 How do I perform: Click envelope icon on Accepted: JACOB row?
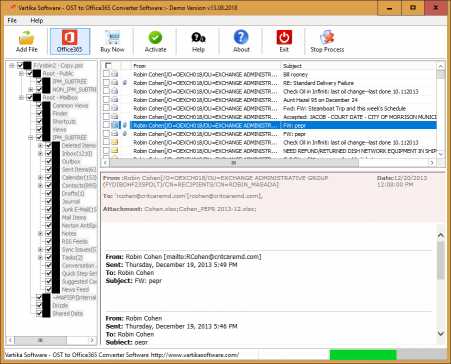click(115, 117)
